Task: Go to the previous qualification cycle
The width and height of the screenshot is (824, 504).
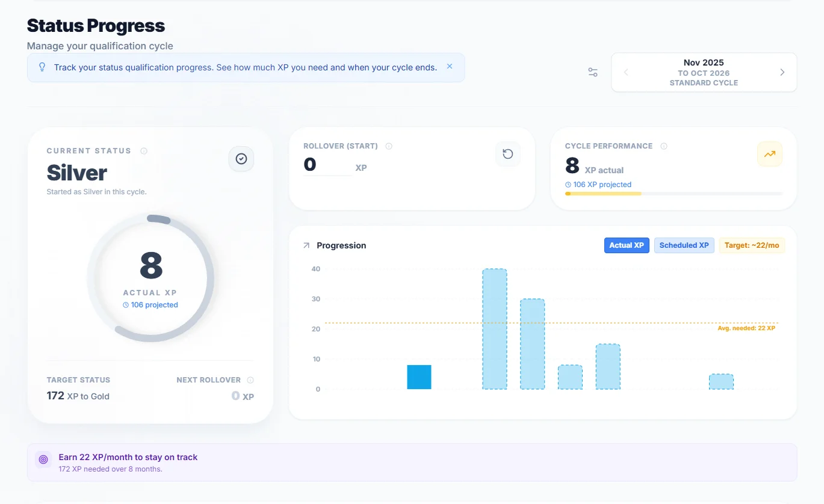Action: click(626, 72)
